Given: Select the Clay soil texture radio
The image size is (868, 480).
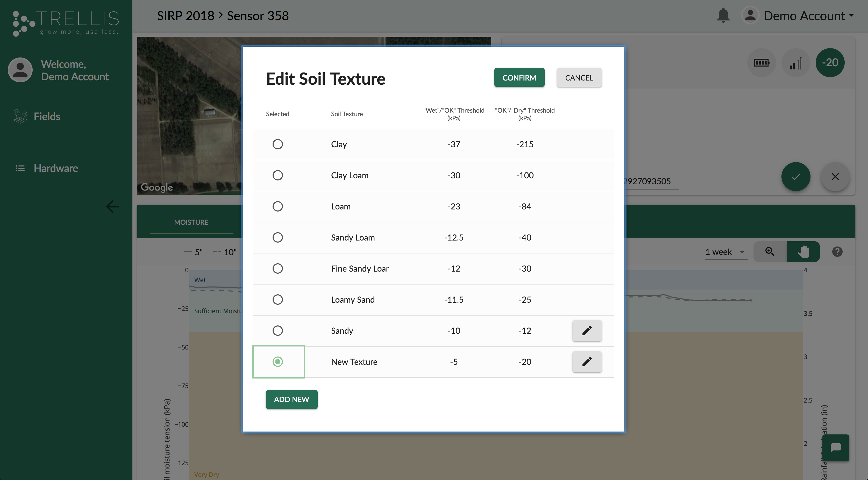Looking at the screenshot, I should (x=277, y=144).
